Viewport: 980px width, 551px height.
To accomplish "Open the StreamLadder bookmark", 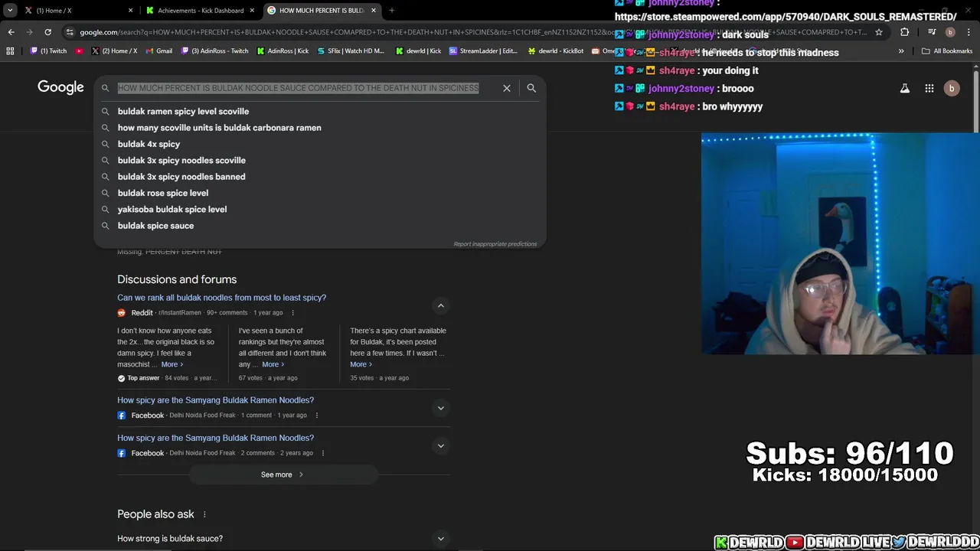I will click(x=484, y=51).
